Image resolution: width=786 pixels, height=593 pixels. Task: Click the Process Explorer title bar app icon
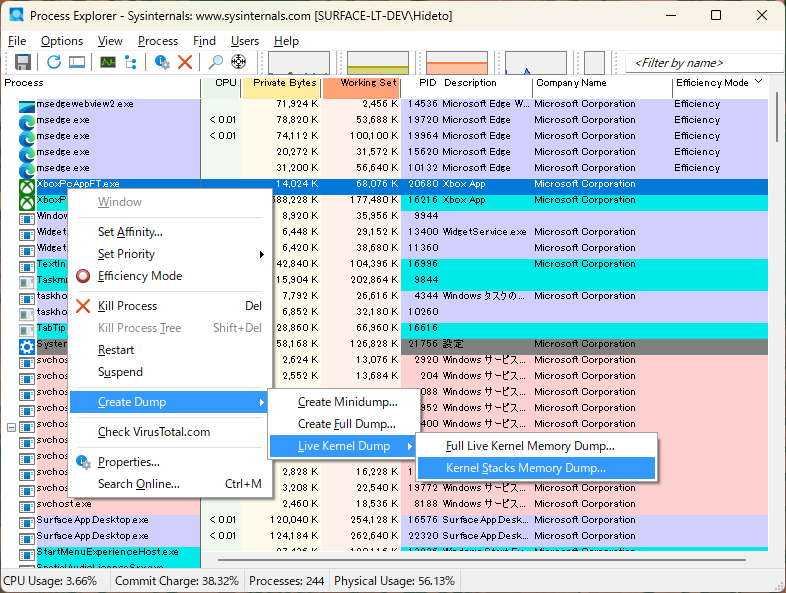[x=17, y=15]
